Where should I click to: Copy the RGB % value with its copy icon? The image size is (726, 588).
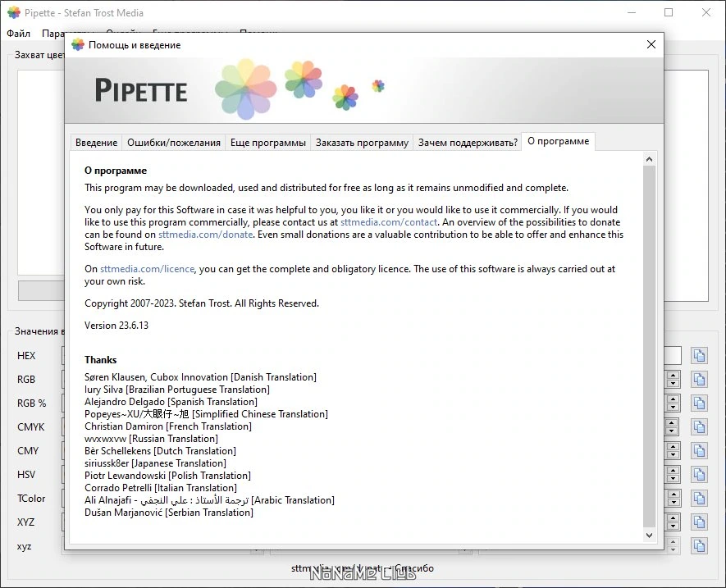(x=699, y=403)
